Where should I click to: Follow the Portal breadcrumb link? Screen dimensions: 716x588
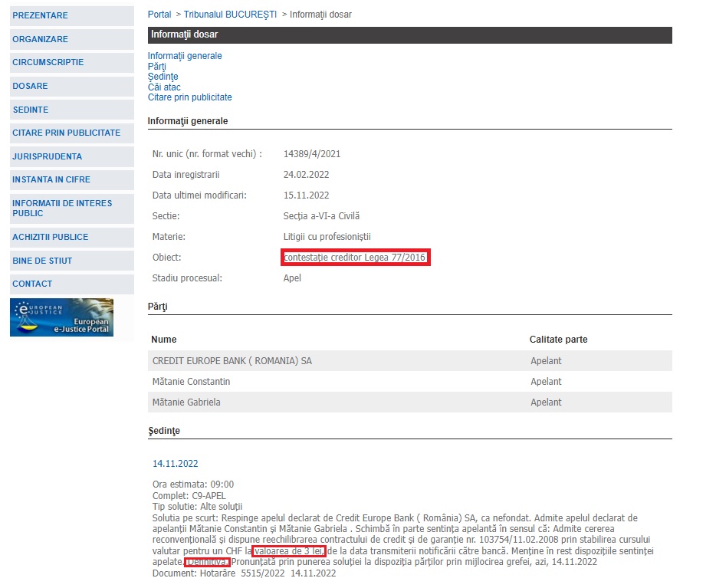[x=159, y=15]
